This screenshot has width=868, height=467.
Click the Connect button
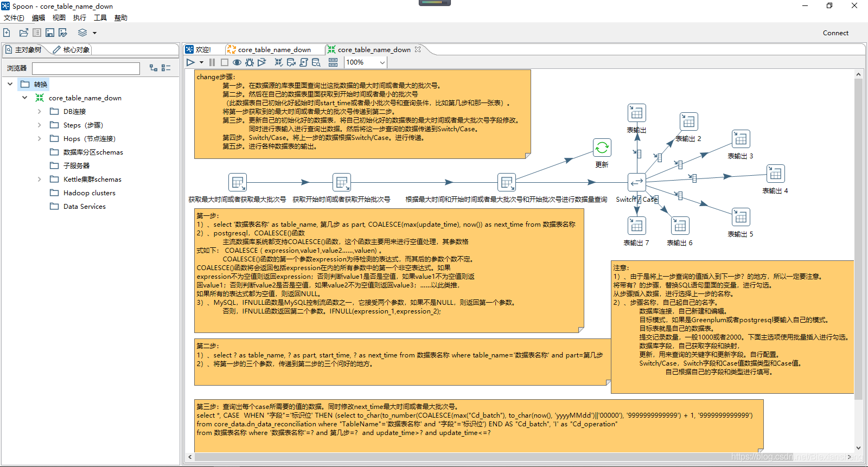tap(835, 33)
